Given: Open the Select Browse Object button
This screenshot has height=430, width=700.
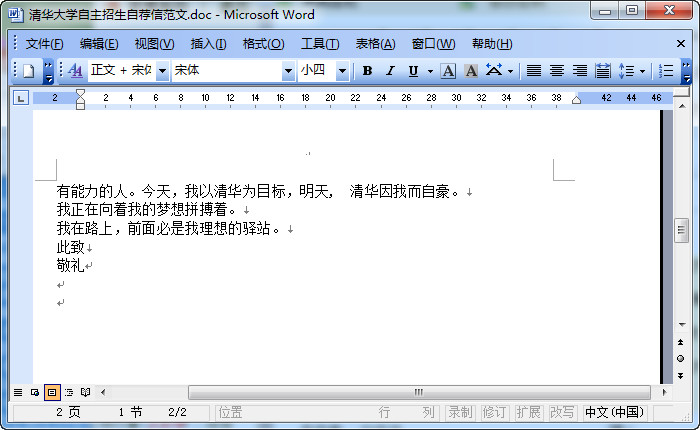Looking at the screenshot, I should click(681, 359).
